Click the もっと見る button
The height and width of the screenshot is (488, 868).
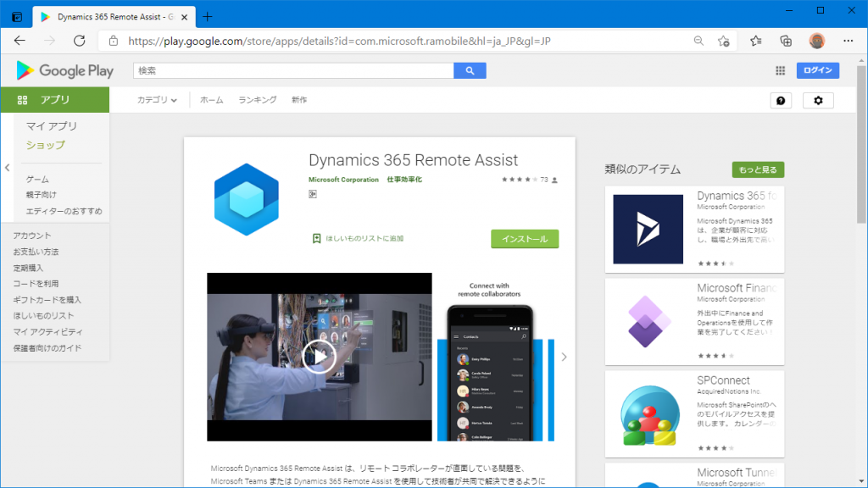[758, 169]
